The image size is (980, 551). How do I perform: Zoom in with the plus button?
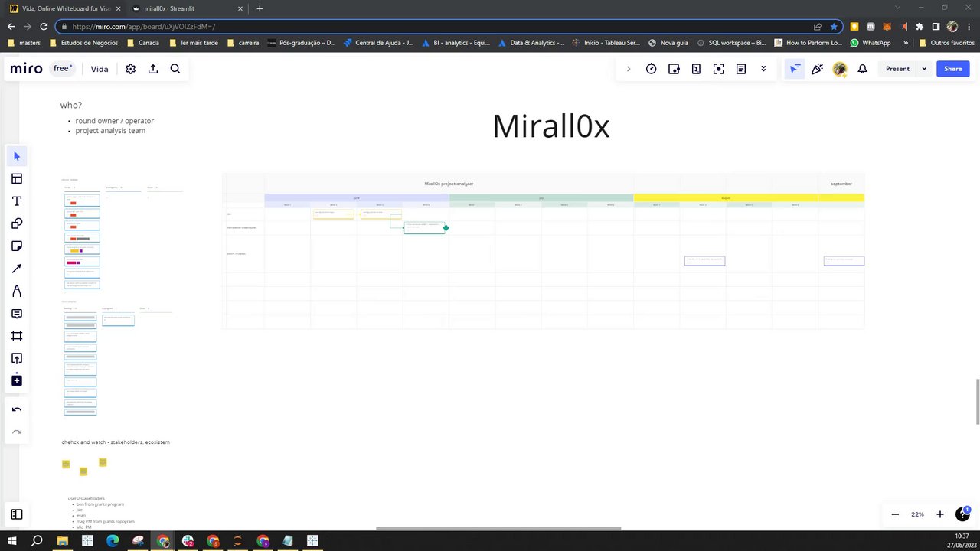(x=940, y=514)
